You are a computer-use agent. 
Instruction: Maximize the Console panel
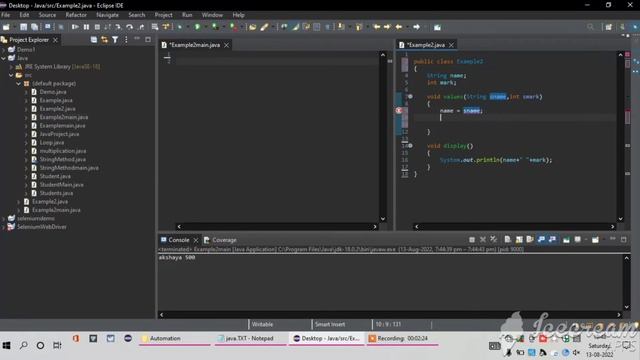tap(623, 240)
